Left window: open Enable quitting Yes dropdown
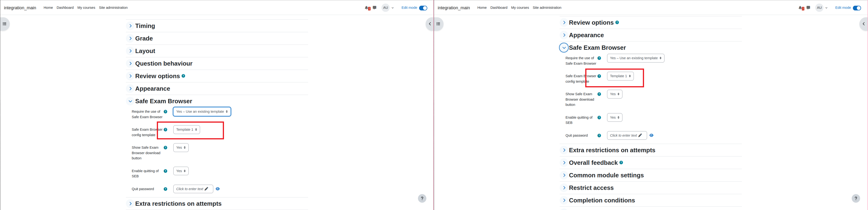The image size is (868, 210). point(181,171)
